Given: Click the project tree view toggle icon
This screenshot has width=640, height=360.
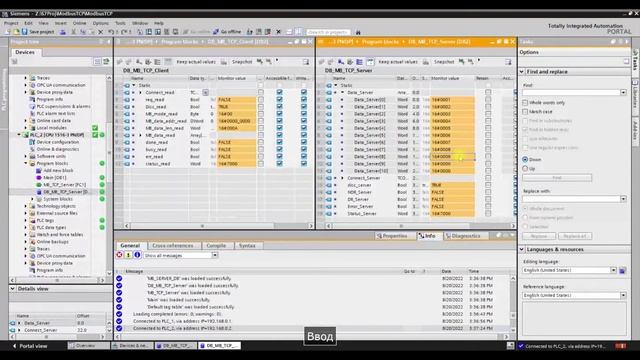Looking at the screenshot, I should click(x=97, y=61).
